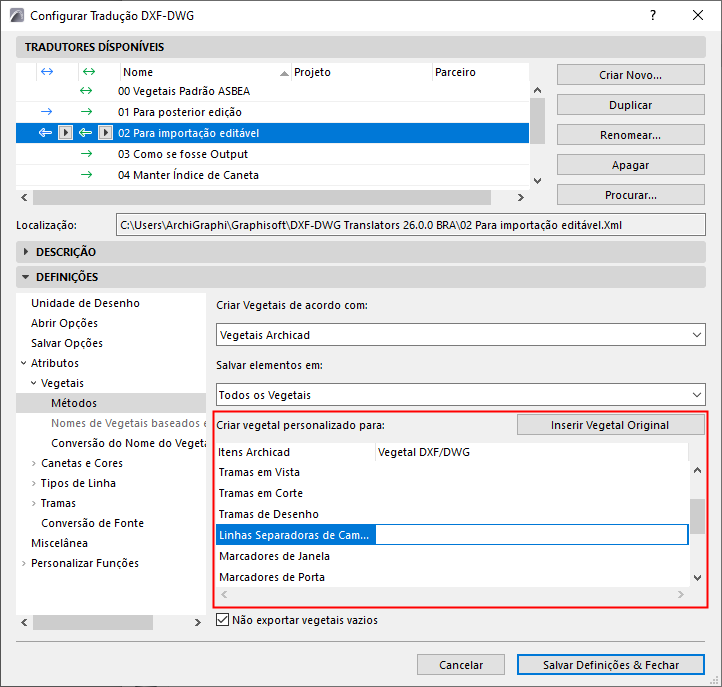Open the Todos os Vegetais dropdown
Screen dimensions: 722x687
pos(461,395)
